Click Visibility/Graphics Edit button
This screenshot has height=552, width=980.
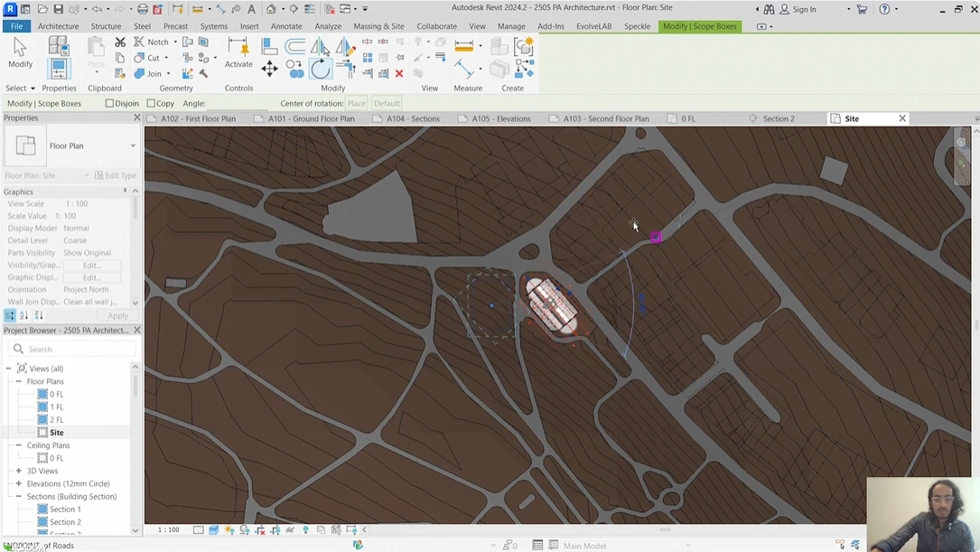pos(92,265)
